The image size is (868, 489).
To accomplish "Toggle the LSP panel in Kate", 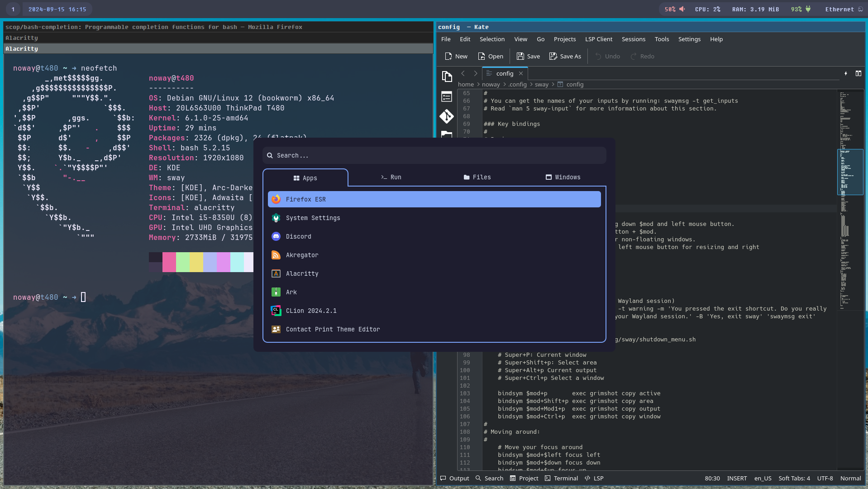I will tap(594, 478).
